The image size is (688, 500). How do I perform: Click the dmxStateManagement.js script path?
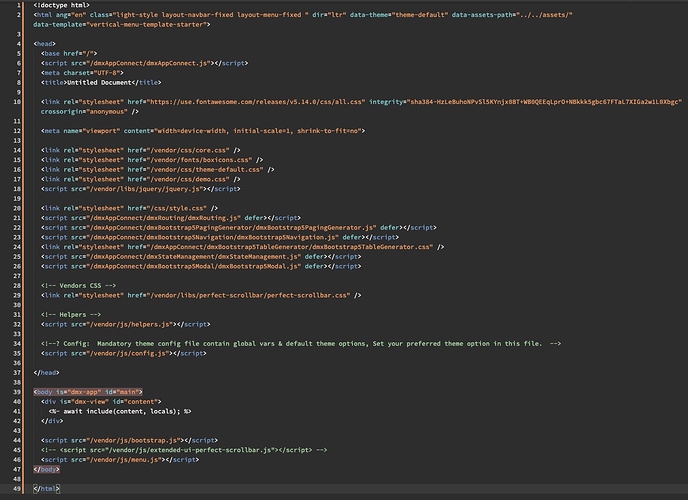click(195, 256)
